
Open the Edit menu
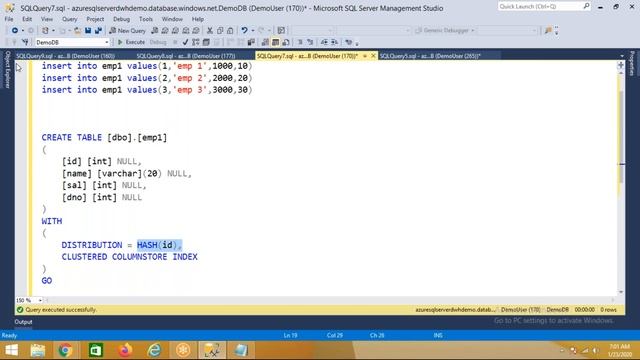[27, 19]
